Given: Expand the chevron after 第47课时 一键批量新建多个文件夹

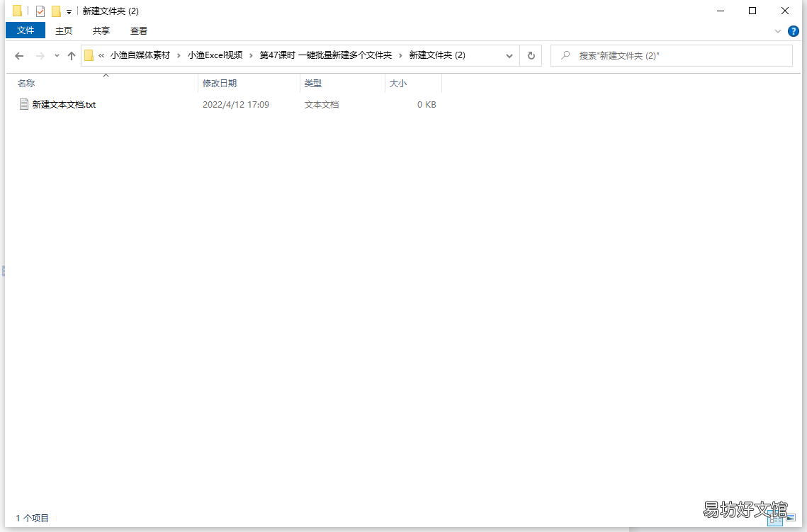Looking at the screenshot, I should click(x=400, y=55).
